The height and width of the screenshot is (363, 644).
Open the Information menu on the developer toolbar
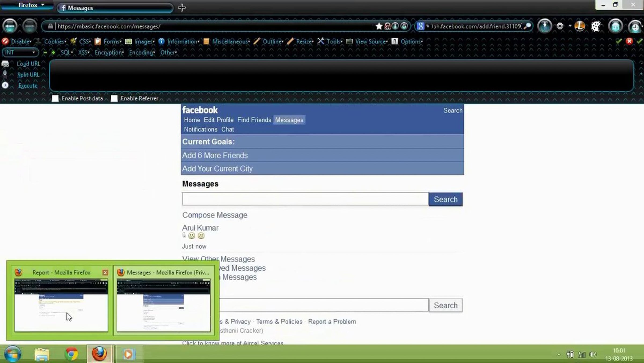click(183, 41)
